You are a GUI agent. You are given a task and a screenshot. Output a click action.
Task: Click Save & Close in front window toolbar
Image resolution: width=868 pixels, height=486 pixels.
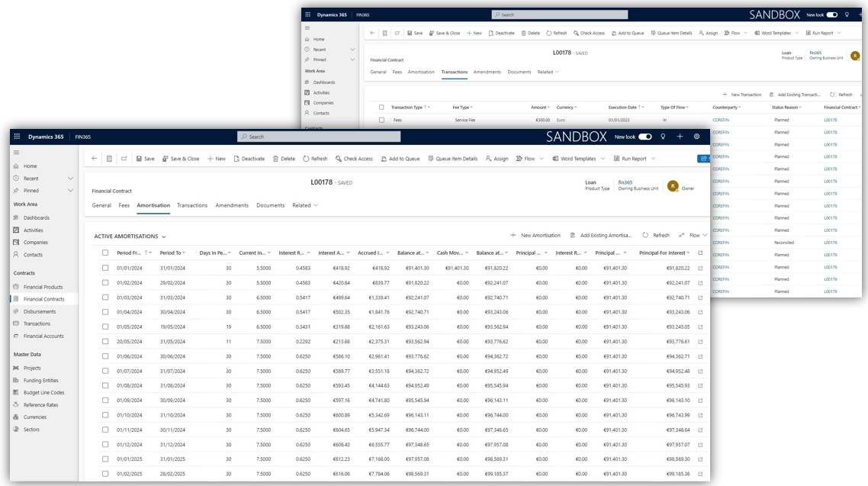(x=181, y=159)
